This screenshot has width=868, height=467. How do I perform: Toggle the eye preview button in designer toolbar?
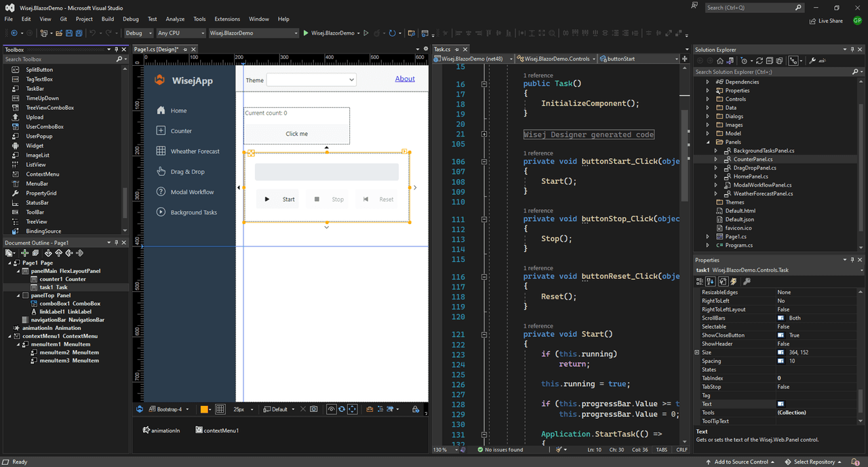(332, 409)
